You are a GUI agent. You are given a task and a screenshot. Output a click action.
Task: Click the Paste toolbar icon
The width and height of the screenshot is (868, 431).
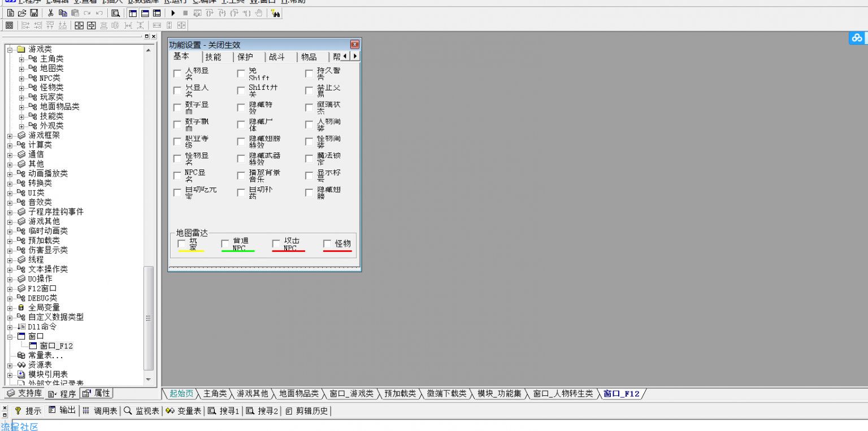coord(75,13)
